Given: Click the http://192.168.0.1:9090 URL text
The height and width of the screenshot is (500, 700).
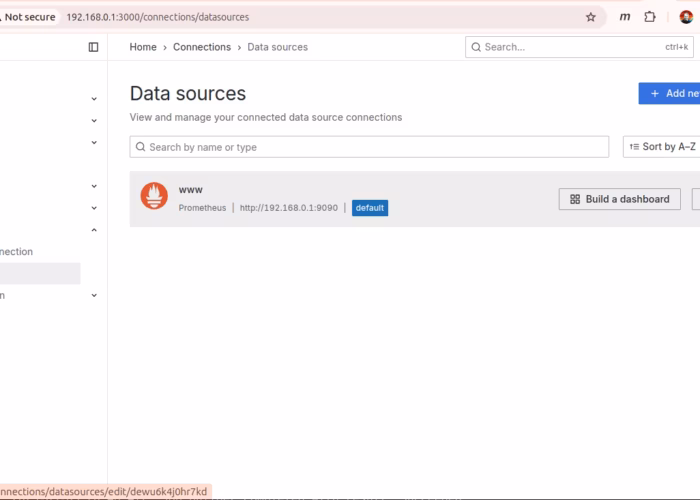Looking at the screenshot, I should [x=289, y=208].
